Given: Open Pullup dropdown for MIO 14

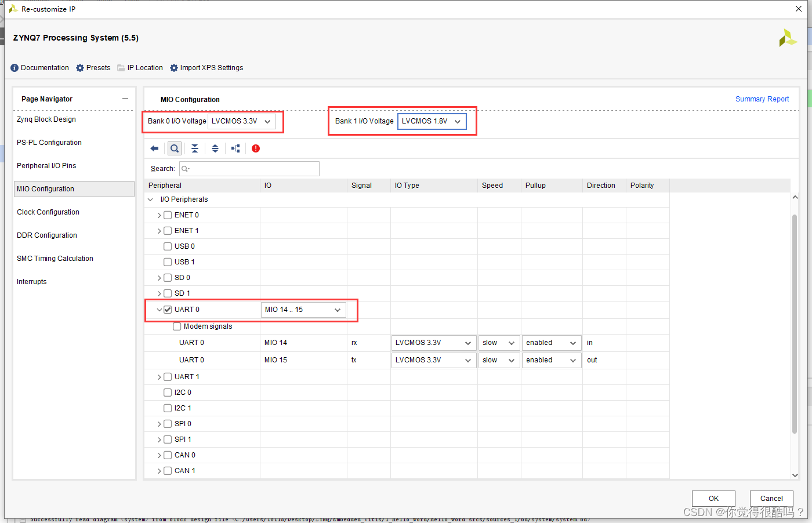Looking at the screenshot, I should [x=552, y=343].
